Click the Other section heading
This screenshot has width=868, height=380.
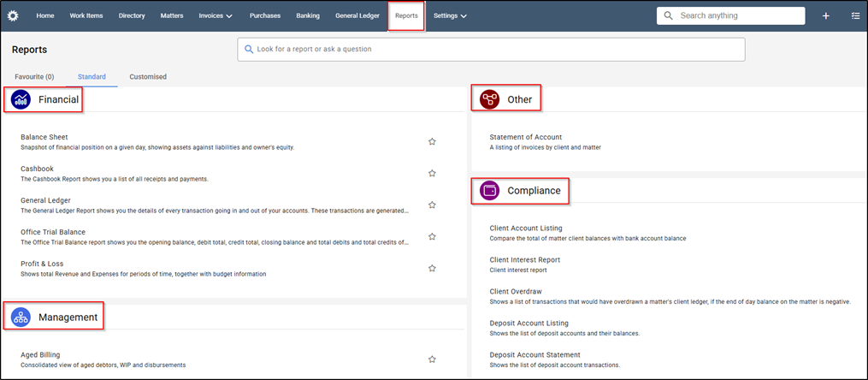519,100
